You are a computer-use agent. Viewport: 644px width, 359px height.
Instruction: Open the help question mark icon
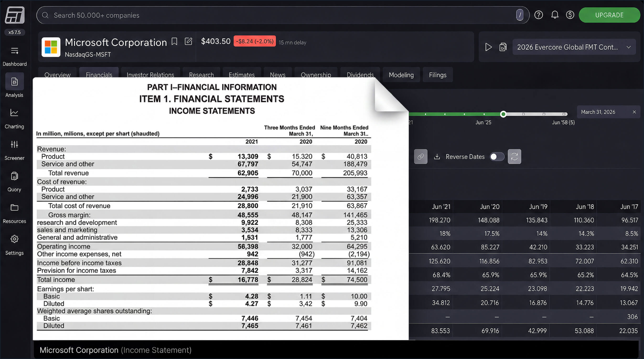pyautogui.click(x=538, y=15)
